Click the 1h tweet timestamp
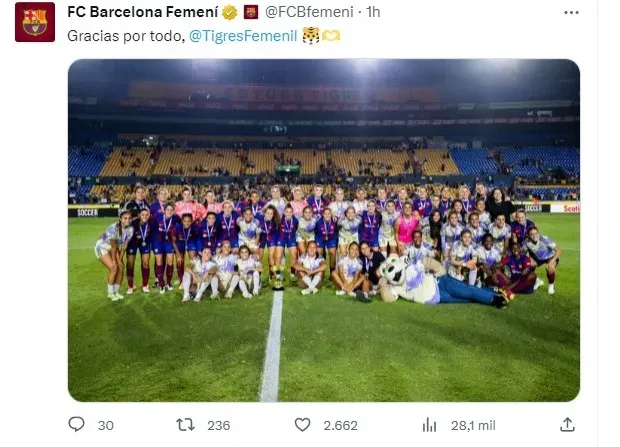Screen dimensions: 620x447 373,13
